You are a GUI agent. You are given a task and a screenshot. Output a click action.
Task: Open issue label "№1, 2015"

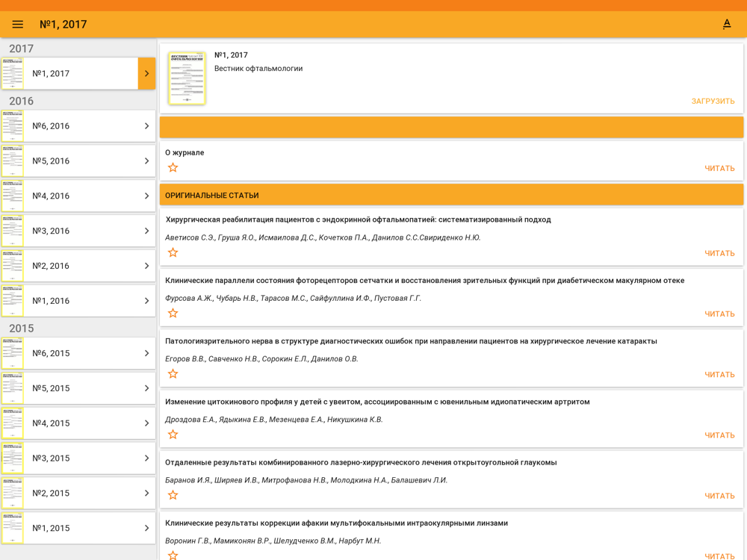[x=51, y=528]
